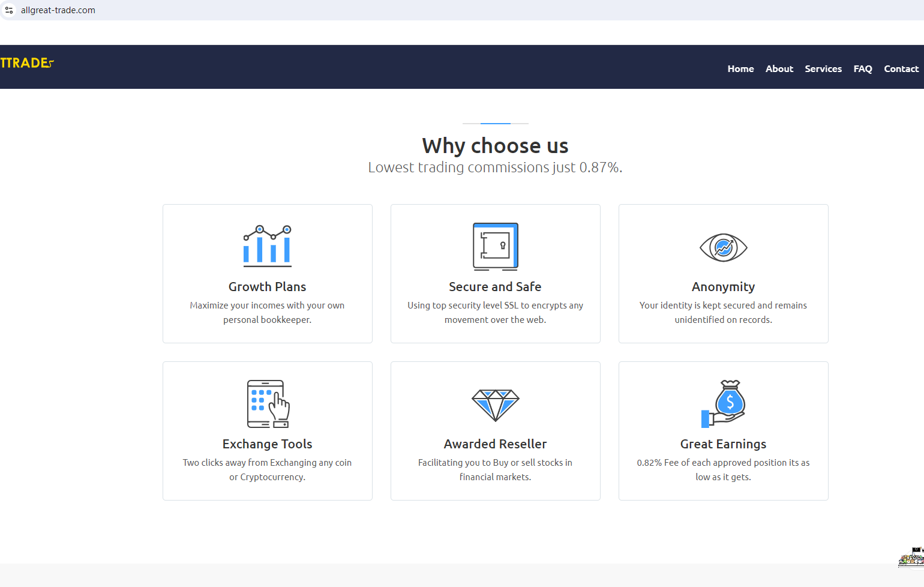Click the Exchange Tools tablet icon

tap(268, 403)
